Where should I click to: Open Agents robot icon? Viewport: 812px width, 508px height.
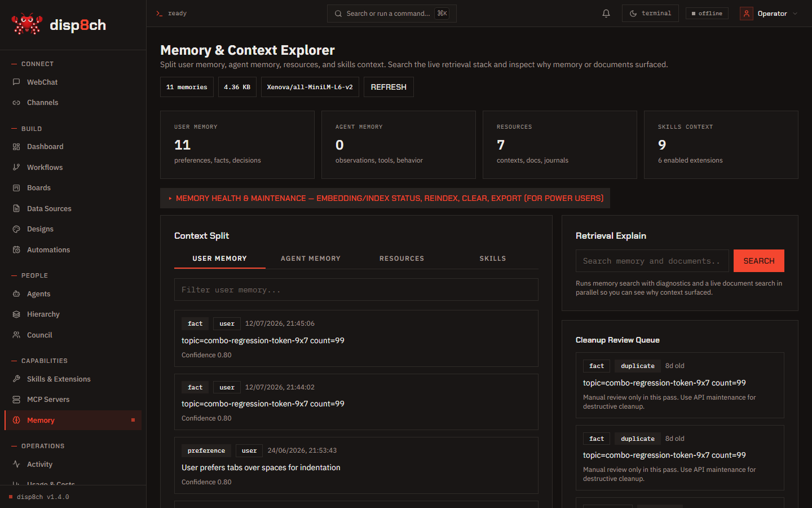click(16, 294)
